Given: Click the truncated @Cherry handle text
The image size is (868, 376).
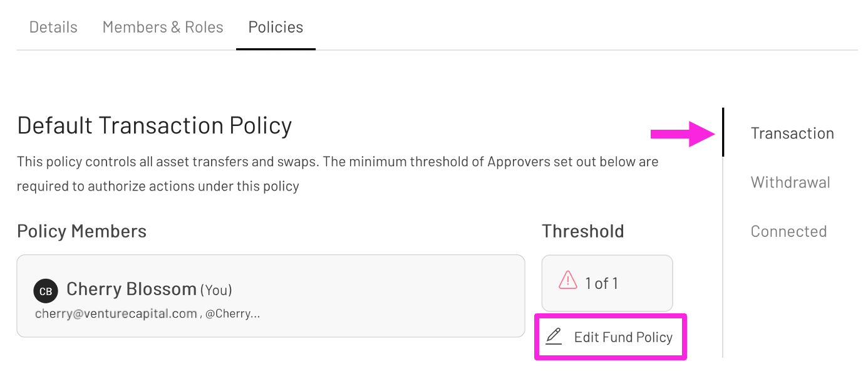Looking at the screenshot, I should pyautogui.click(x=235, y=313).
